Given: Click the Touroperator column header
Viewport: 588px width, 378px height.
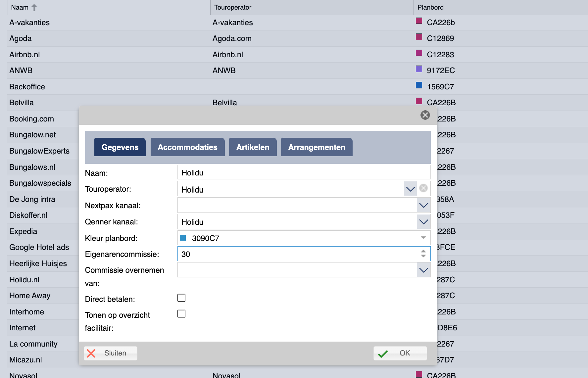Looking at the screenshot, I should pyautogui.click(x=312, y=7).
